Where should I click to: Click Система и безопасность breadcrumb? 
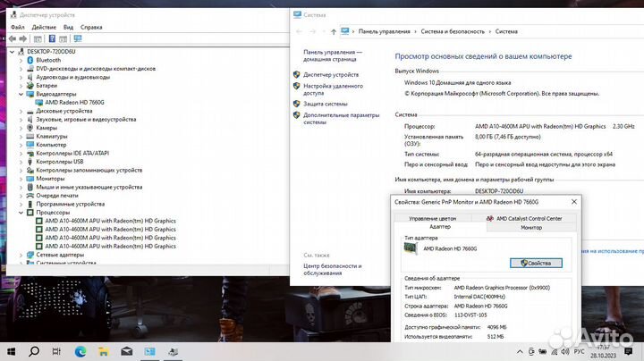(453, 31)
